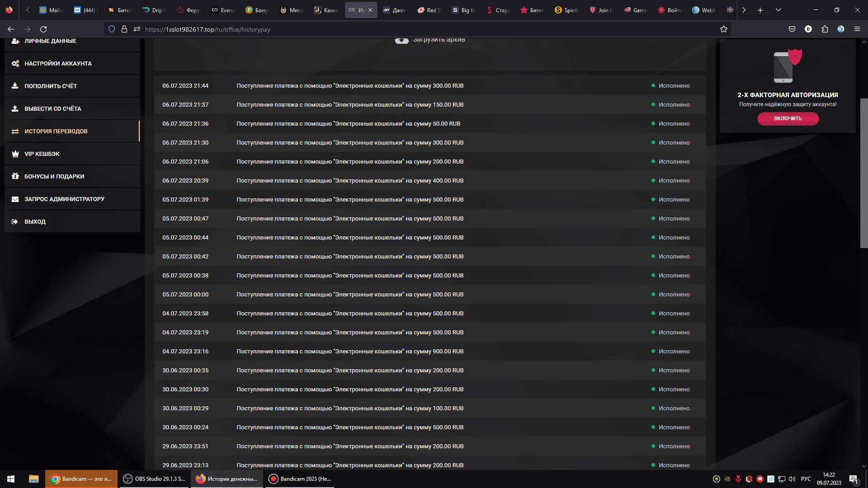Click the Pocket save icon
Screen dimensions: 868x488
coord(792,29)
